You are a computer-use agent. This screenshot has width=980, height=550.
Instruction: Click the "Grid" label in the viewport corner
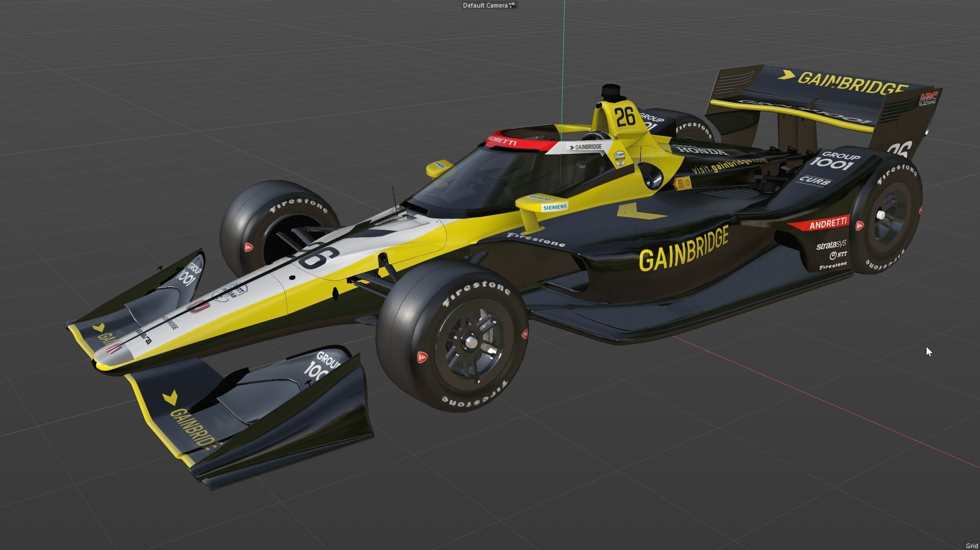[x=972, y=546]
